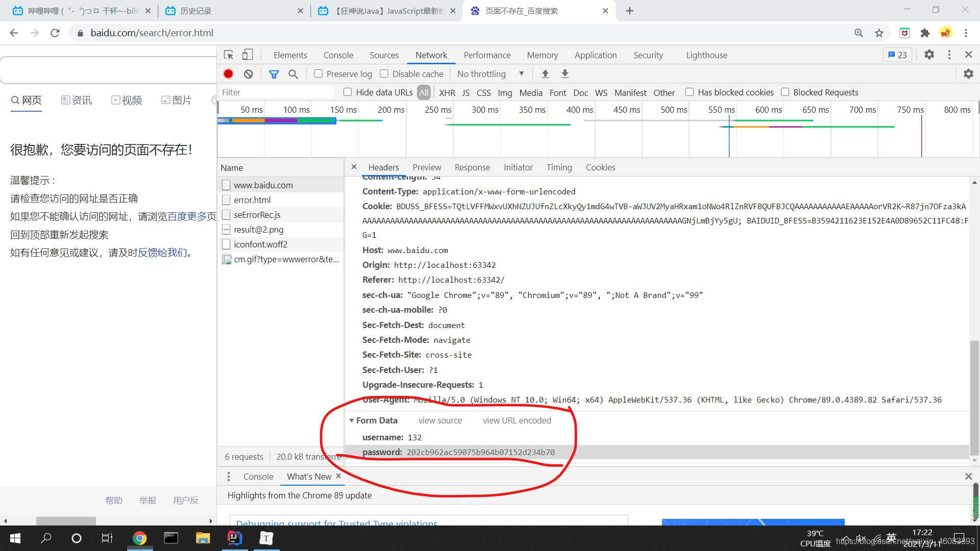
Task: Click the record network log icon
Action: (228, 73)
